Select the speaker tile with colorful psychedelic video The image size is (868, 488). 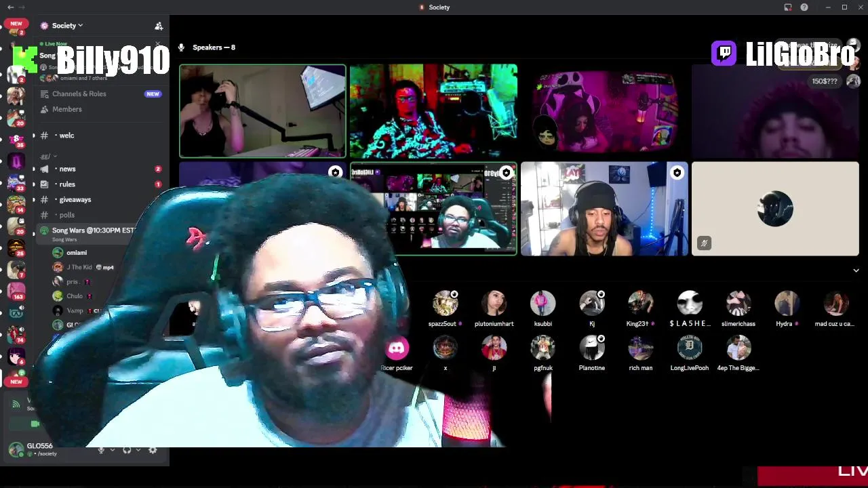[x=433, y=111]
